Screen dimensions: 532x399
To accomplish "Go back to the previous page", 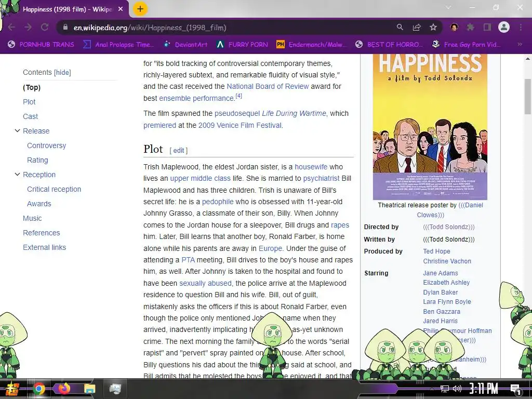I will [11, 28].
